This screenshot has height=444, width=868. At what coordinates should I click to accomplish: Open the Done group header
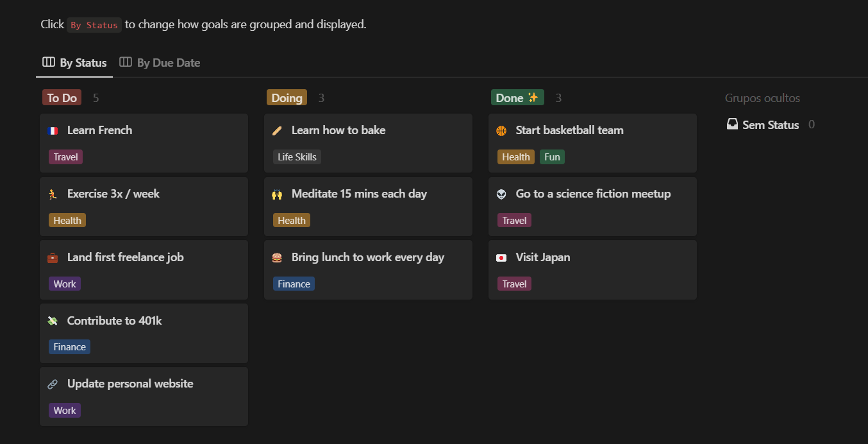pyautogui.click(x=517, y=97)
